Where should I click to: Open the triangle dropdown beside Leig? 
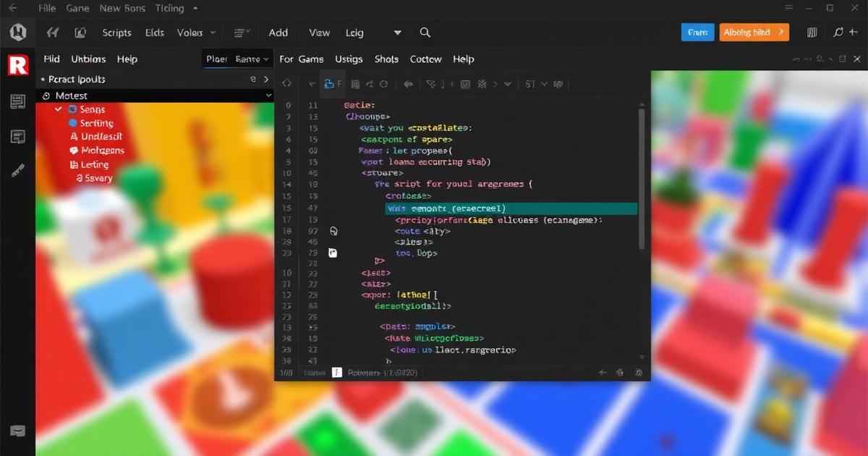click(397, 33)
